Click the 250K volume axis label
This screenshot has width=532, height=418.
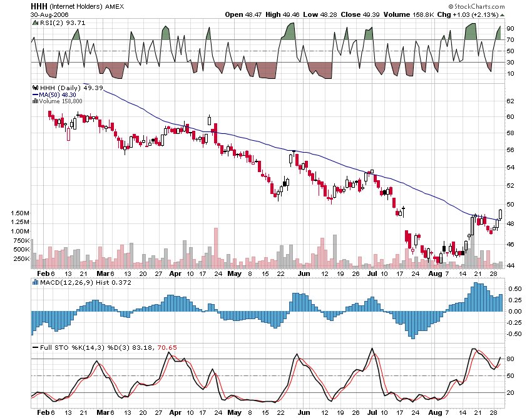click(x=21, y=259)
